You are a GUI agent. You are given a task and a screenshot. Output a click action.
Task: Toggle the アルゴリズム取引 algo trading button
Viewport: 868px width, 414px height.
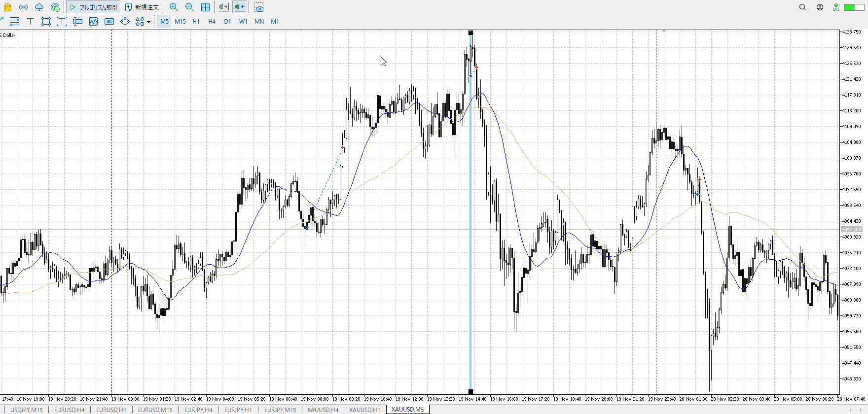tap(93, 7)
